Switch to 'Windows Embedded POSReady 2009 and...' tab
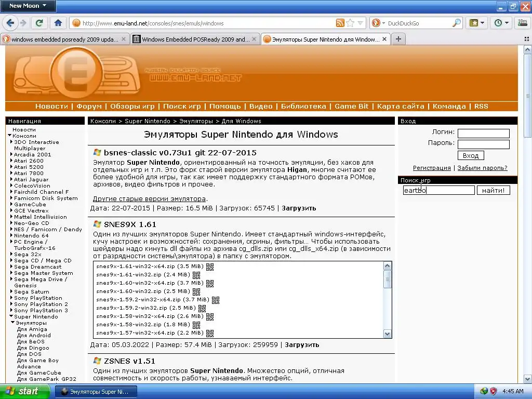 [x=195, y=39]
